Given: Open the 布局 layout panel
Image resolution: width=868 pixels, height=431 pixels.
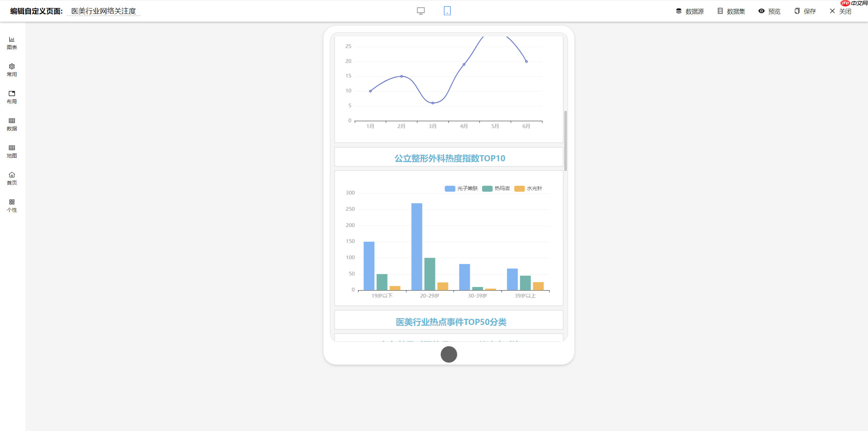Looking at the screenshot, I should pyautogui.click(x=12, y=97).
